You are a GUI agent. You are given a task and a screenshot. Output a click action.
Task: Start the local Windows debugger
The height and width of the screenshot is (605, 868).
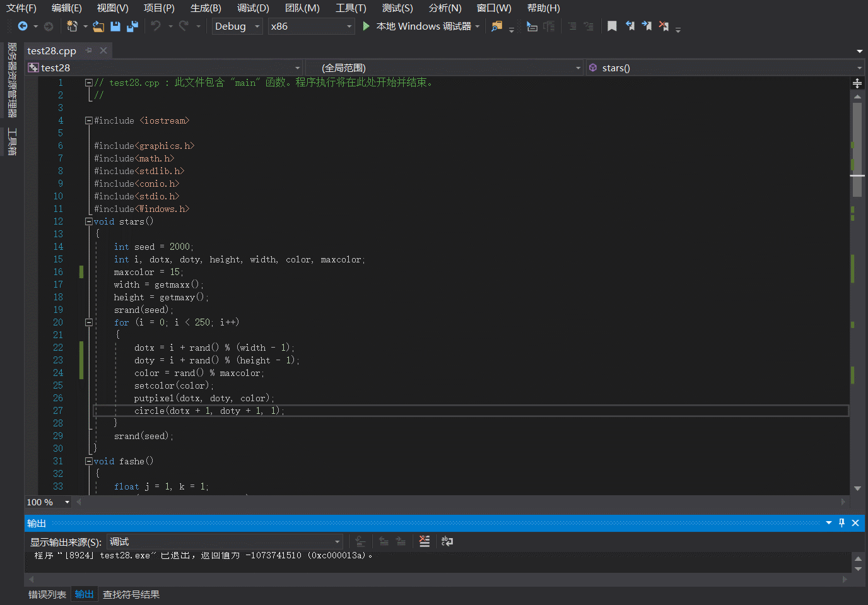coord(366,26)
